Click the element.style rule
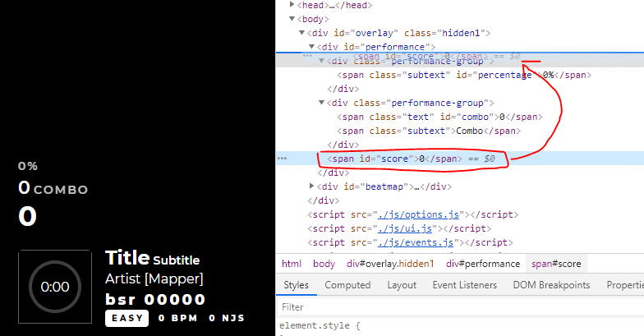The image size is (644, 336). (x=320, y=325)
